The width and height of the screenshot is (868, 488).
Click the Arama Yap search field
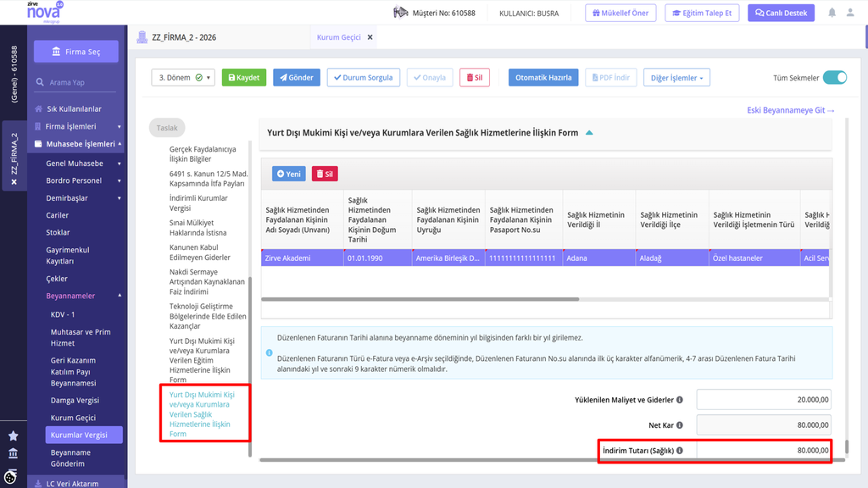[x=75, y=82]
